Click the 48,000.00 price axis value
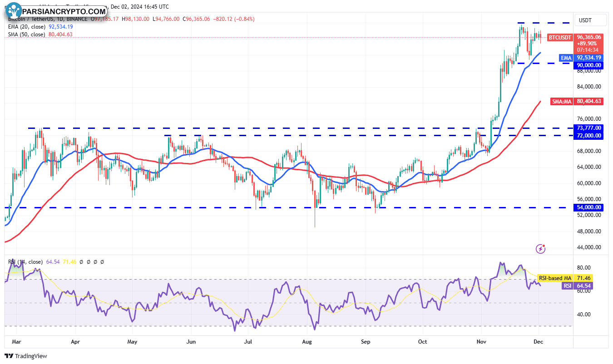 click(x=589, y=231)
